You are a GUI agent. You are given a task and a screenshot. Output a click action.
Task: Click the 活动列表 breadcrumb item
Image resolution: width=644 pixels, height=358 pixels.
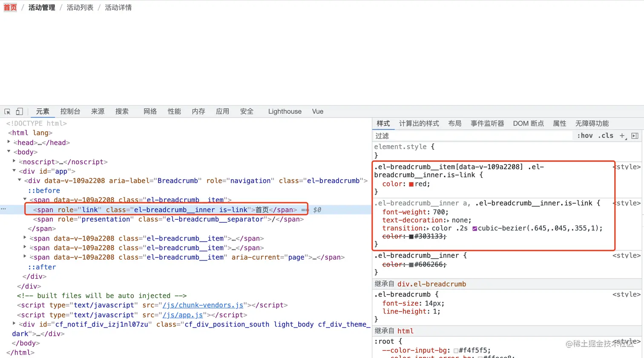(80, 8)
